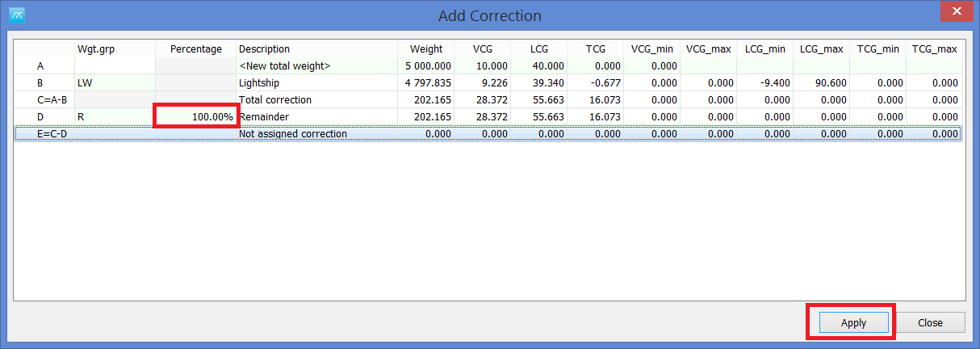The image size is (980, 349).
Task: Click the Close button
Action: pos(930,322)
